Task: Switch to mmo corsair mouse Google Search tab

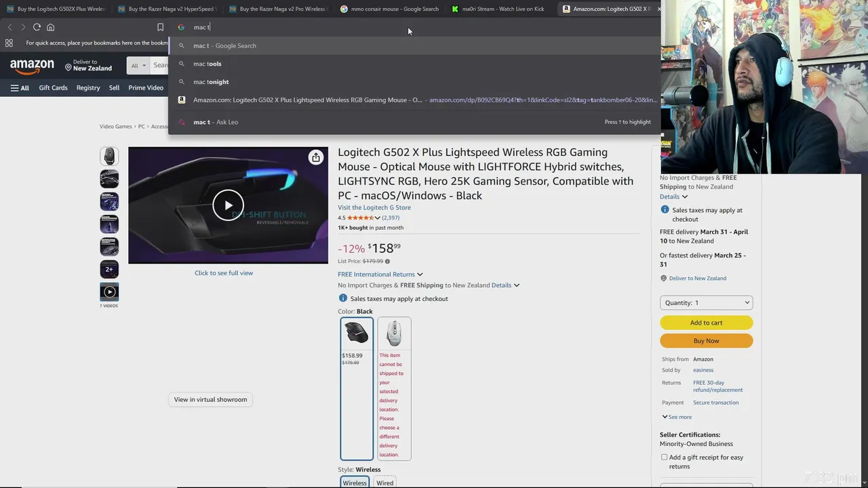Action: click(x=389, y=9)
